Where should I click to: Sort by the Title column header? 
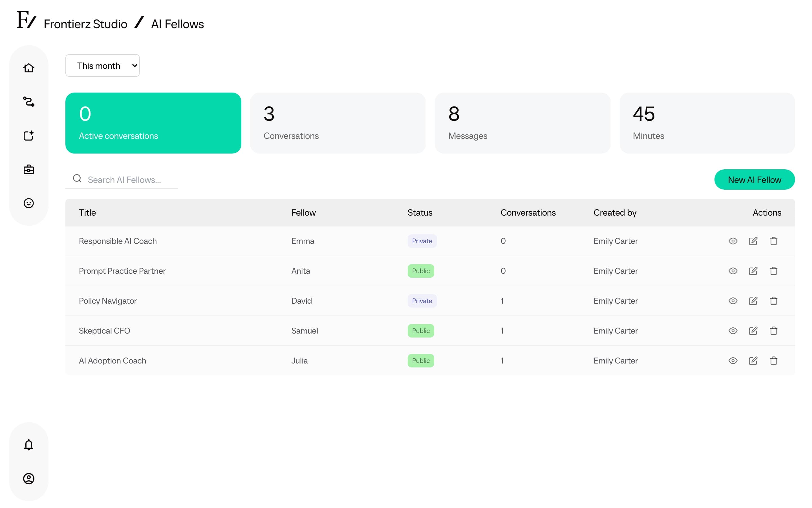[x=87, y=213]
